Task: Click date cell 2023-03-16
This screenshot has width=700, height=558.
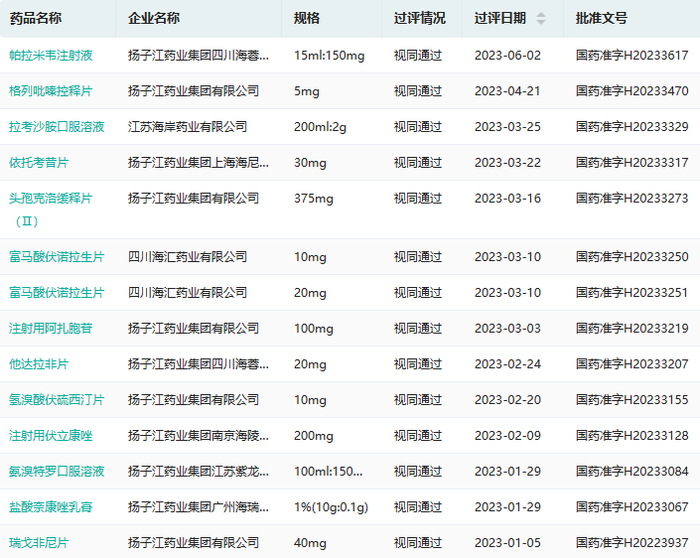Action: tap(508, 198)
